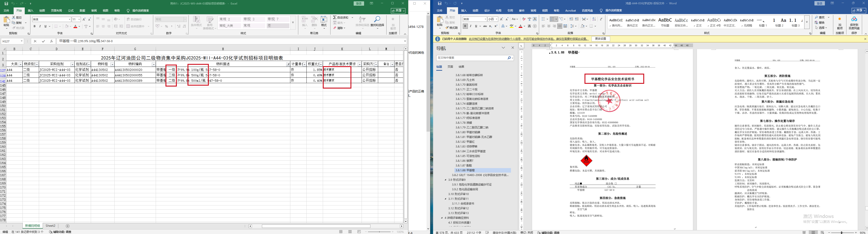This screenshot has width=868, height=234.
Task: Open filter dropdown on 物料描述 column
Action: [x=288, y=64]
